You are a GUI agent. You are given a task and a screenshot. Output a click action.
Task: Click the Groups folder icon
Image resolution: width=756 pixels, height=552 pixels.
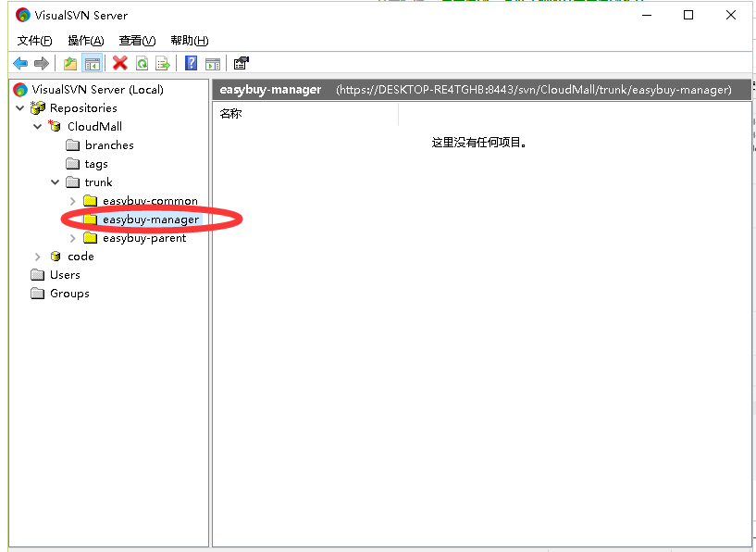coord(37,294)
